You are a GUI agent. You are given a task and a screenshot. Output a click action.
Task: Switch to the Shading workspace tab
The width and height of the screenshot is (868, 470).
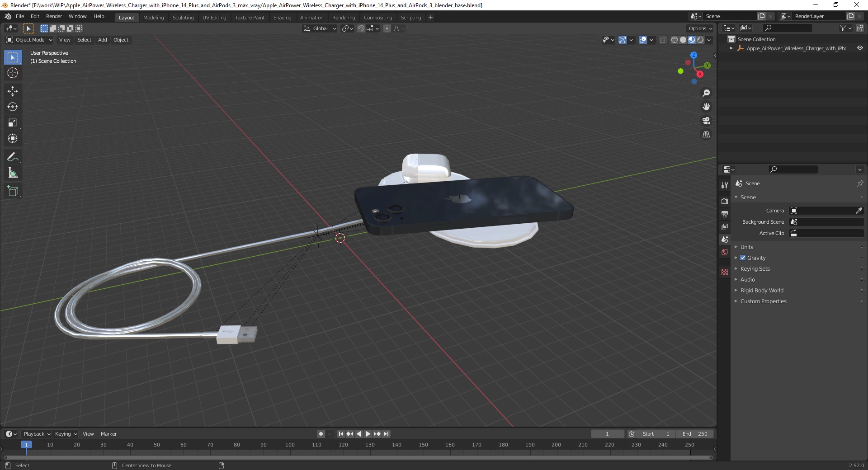pyautogui.click(x=282, y=18)
